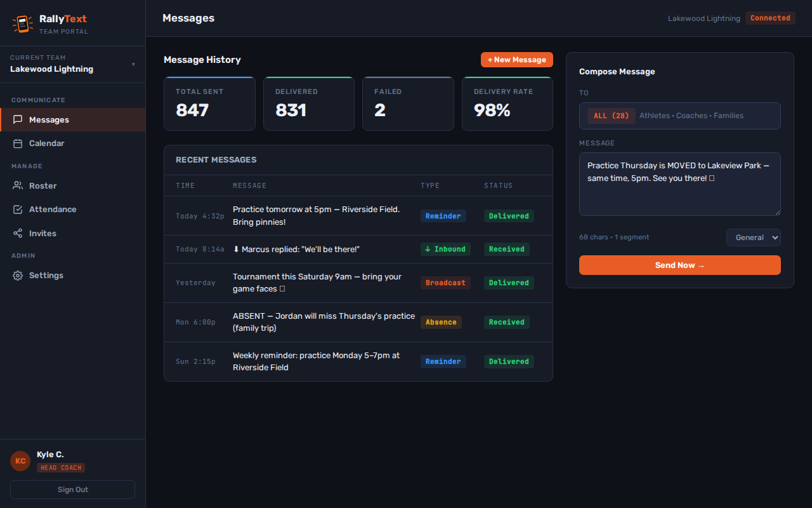Click Received status on Marcus reply row
Image resolution: width=812 pixels, height=508 pixels.
click(x=507, y=250)
